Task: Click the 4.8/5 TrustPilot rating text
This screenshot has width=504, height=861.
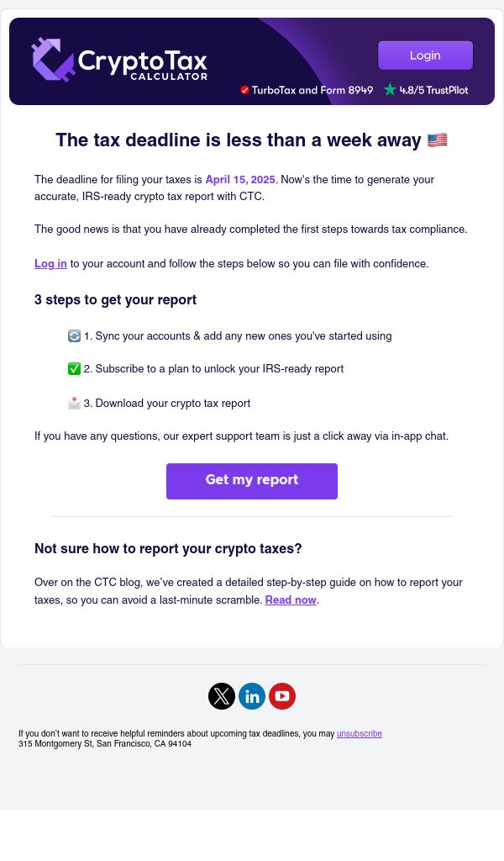Action: point(433,90)
